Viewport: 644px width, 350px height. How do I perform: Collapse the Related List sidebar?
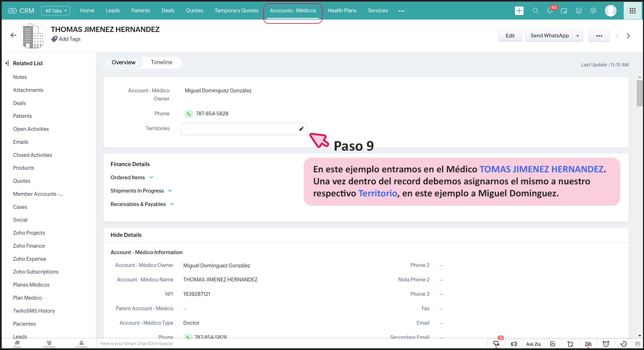[7, 63]
